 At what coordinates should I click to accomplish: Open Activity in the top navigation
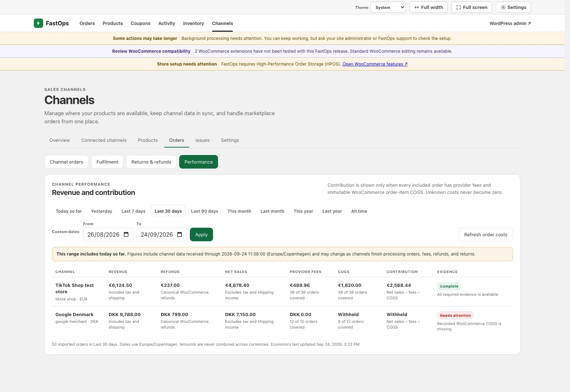click(x=167, y=24)
